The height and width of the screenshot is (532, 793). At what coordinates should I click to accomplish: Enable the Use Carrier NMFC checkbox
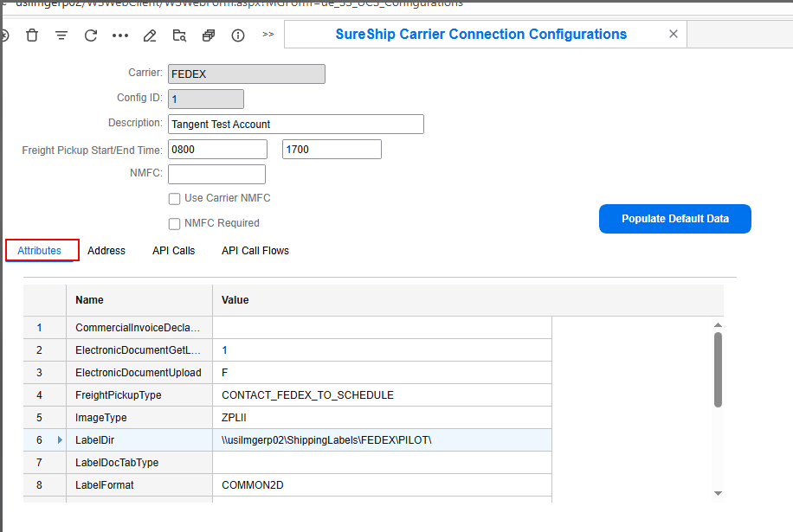[x=175, y=199]
